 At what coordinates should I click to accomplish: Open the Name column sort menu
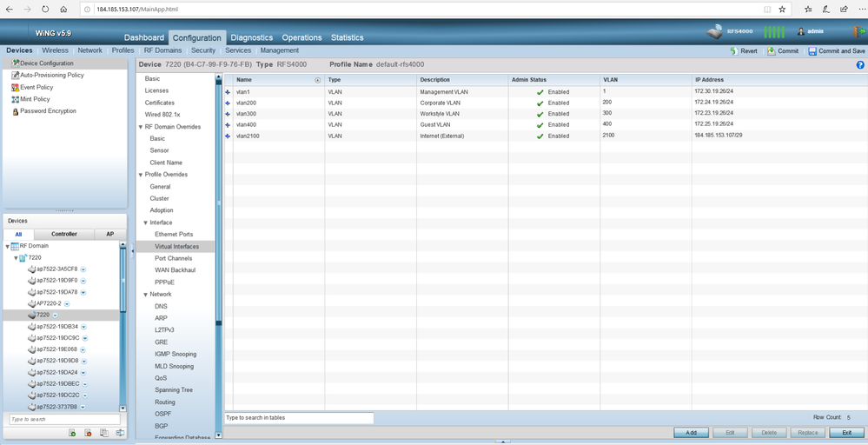point(317,80)
